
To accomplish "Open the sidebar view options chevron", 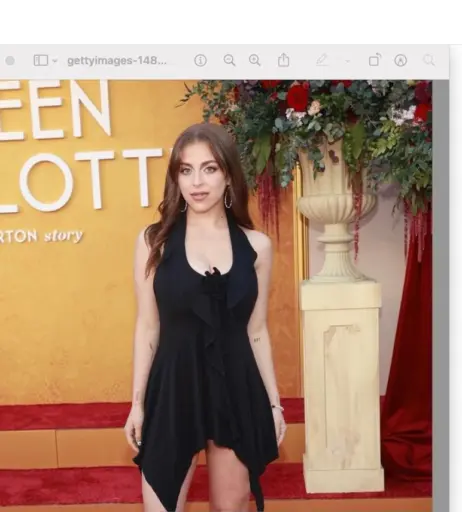I will (x=55, y=61).
